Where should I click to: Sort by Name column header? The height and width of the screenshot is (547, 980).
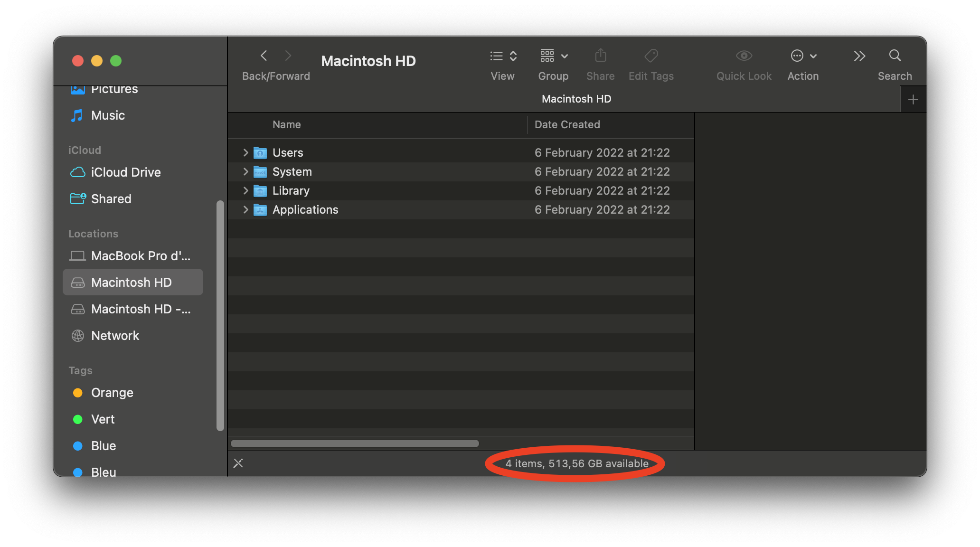click(x=286, y=124)
